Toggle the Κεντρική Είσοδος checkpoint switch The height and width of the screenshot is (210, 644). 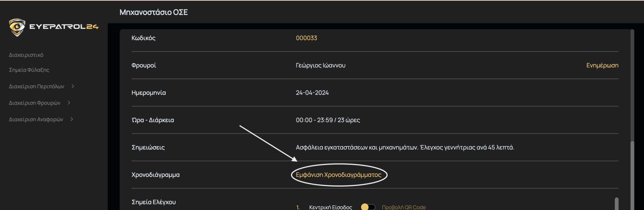(368, 207)
